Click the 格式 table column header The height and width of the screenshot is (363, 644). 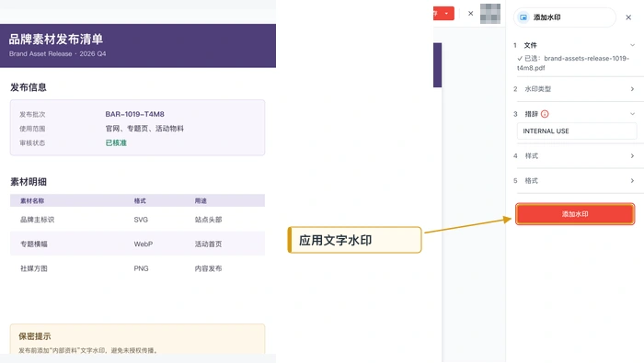(140, 200)
